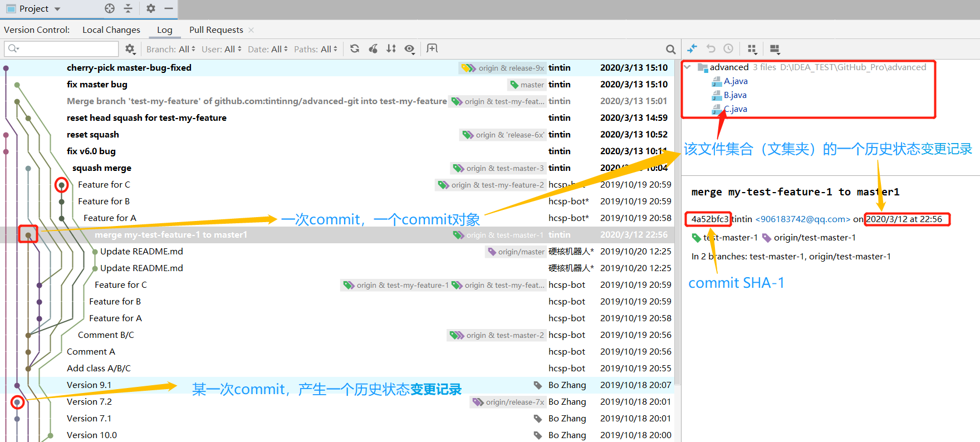Click the log search input field

61,49
